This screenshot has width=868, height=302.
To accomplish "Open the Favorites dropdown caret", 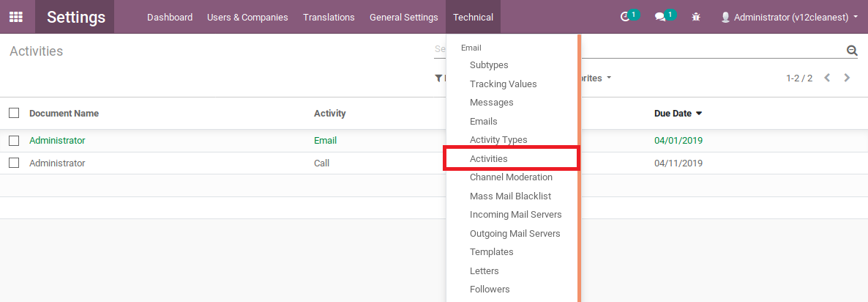I will click(x=609, y=78).
